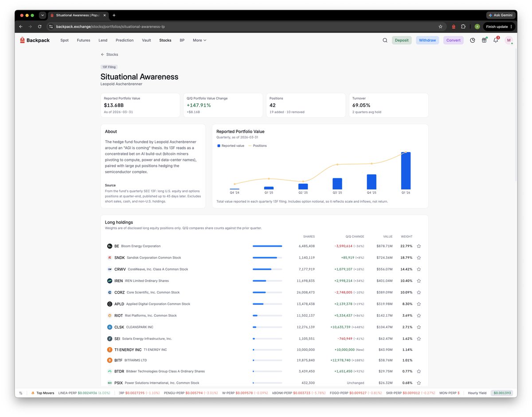Open the Spot nav tab
532x417 pixels.
(x=64, y=40)
